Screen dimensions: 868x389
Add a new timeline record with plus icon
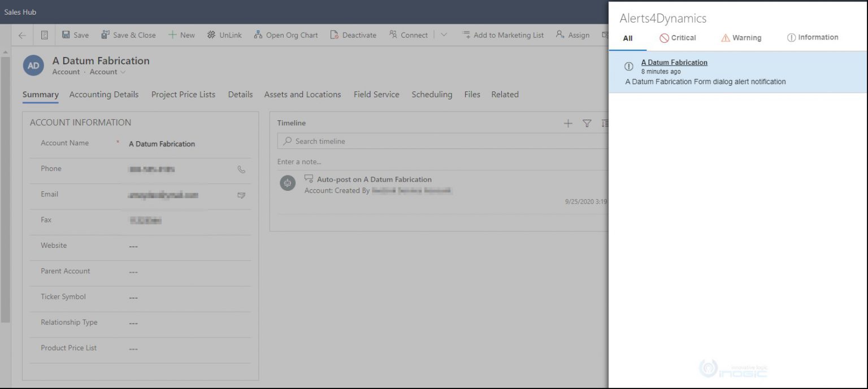(x=568, y=124)
